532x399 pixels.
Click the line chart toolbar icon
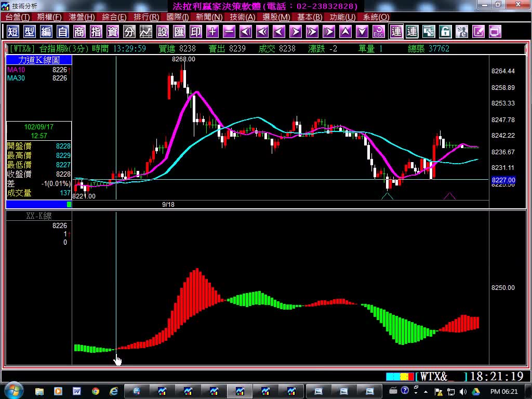(146, 32)
